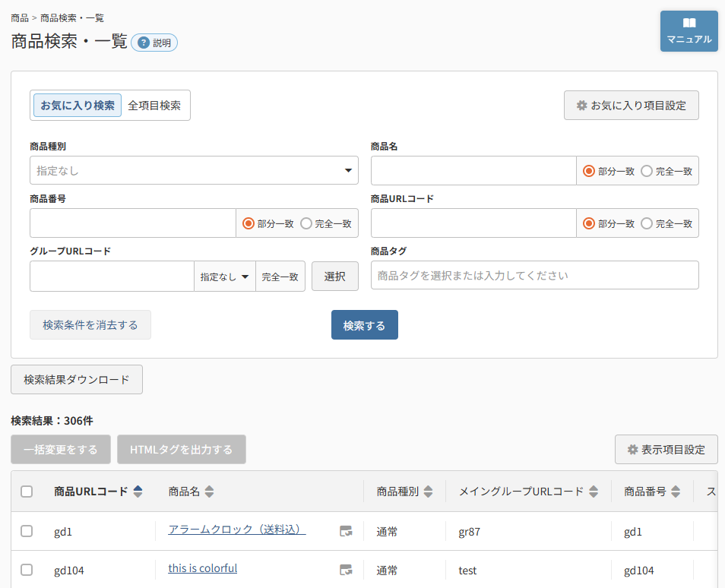This screenshot has width=725, height=588.
Task: Switch to 全項目検索 tab
Action: pyautogui.click(x=154, y=106)
